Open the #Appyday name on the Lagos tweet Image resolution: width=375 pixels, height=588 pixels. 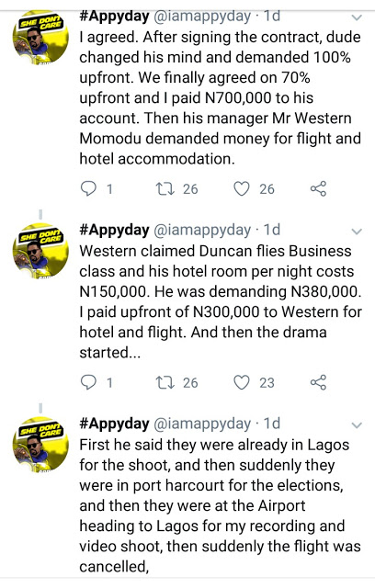pyautogui.click(x=114, y=424)
